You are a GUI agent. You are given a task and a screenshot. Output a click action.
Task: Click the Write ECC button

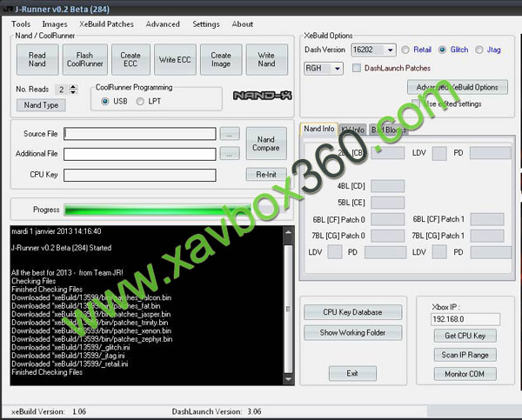click(x=175, y=60)
